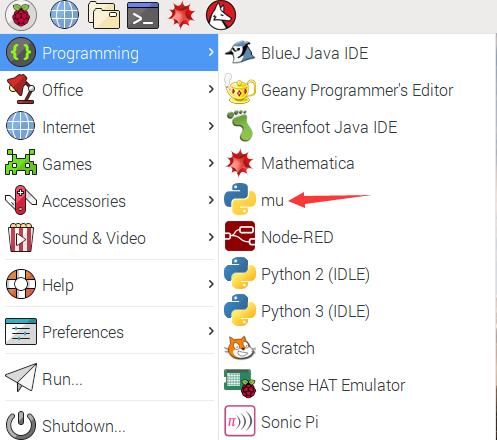497x440 pixels.
Task: Open the Raspberry Pi main menu icon
Action: click(x=21, y=15)
